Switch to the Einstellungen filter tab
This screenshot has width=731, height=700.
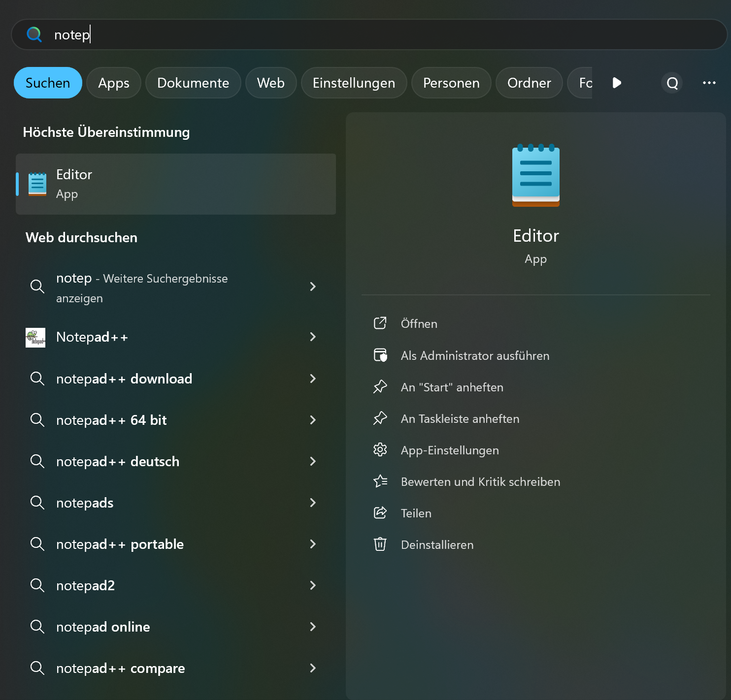click(354, 83)
